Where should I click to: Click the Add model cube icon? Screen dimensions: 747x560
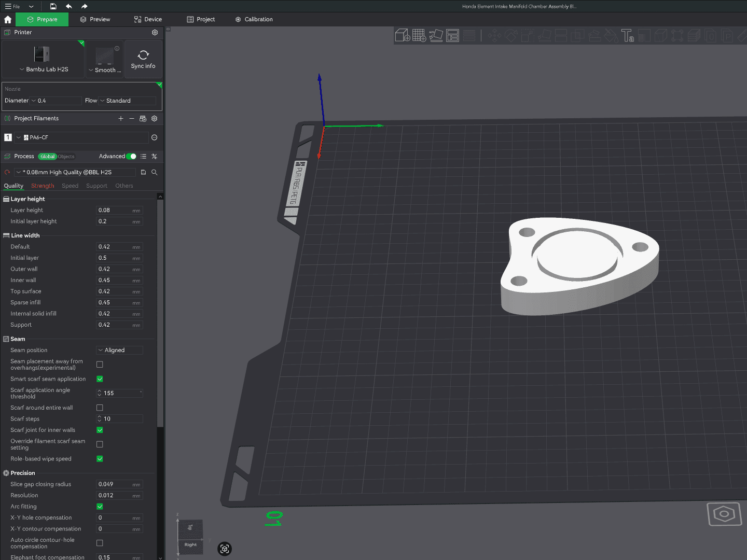click(403, 35)
